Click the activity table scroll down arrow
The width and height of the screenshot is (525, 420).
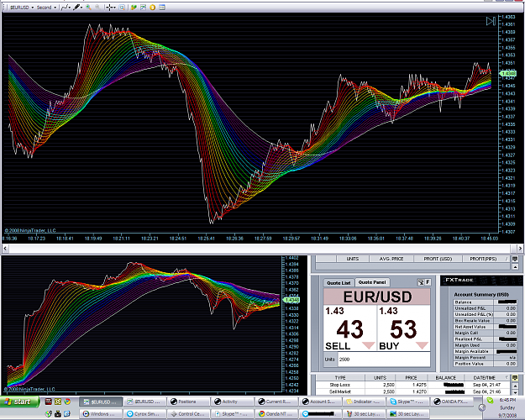515,392
